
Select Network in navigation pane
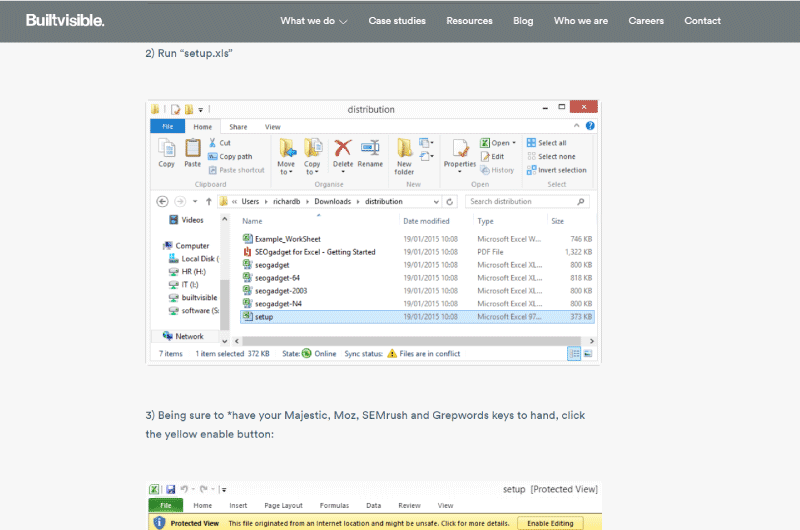(x=183, y=336)
